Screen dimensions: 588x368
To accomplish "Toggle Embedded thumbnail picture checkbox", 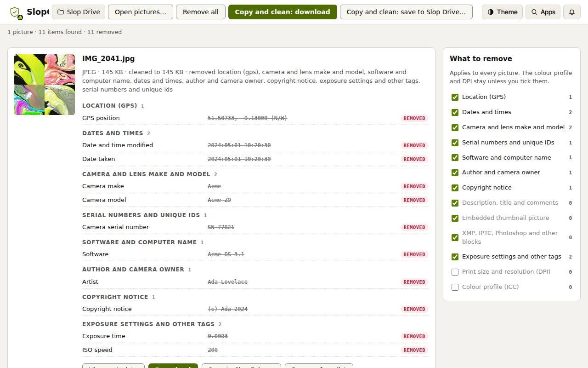I will pos(455,218).
